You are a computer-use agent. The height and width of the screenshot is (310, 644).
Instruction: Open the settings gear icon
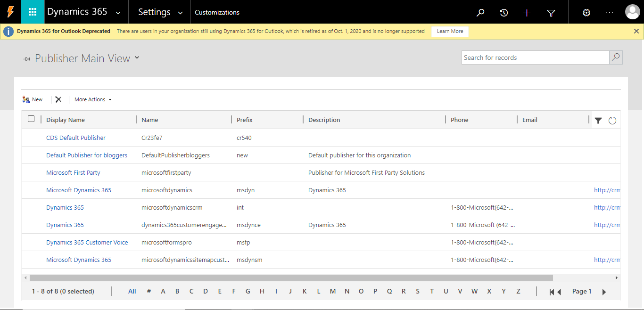tap(586, 13)
